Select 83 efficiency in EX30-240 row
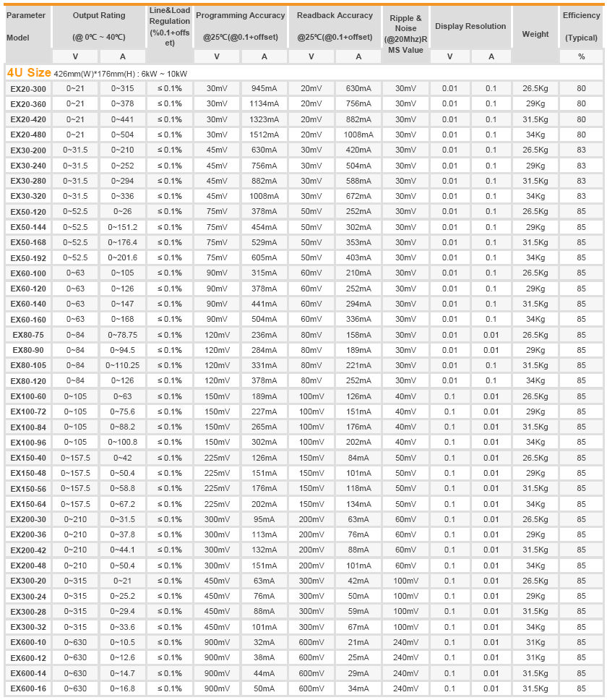The width and height of the screenshot is (607, 700). (581, 166)
